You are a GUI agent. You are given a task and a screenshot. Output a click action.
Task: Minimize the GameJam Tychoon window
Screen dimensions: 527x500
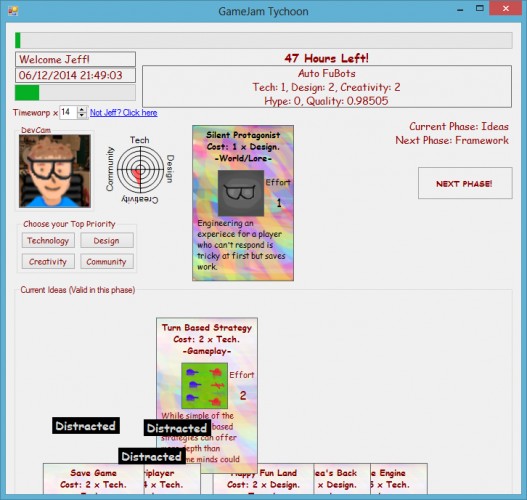point(460,10)
